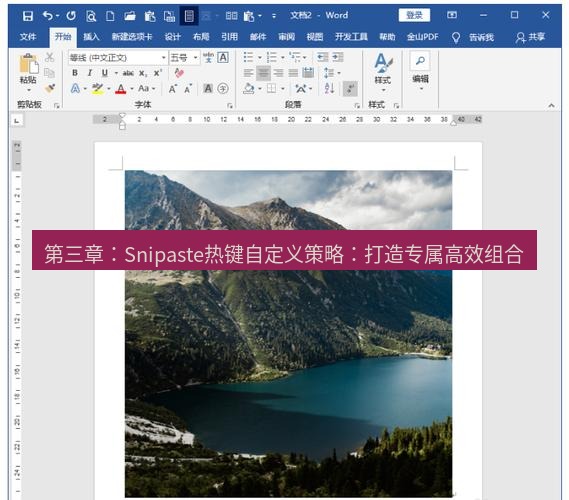This screenshot has height=500, width=569.
Task: Collapse the ribbon with the up arrow
Action: pos(552,106)
